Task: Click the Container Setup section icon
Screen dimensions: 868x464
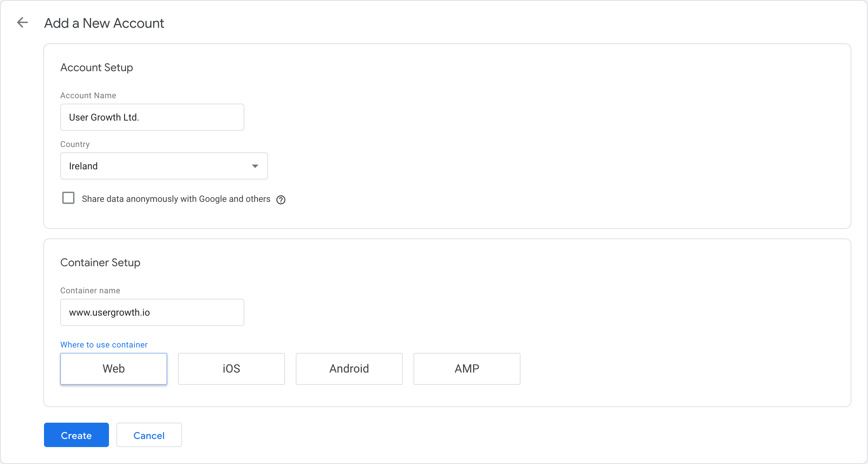Action: [x=101, y=262]
